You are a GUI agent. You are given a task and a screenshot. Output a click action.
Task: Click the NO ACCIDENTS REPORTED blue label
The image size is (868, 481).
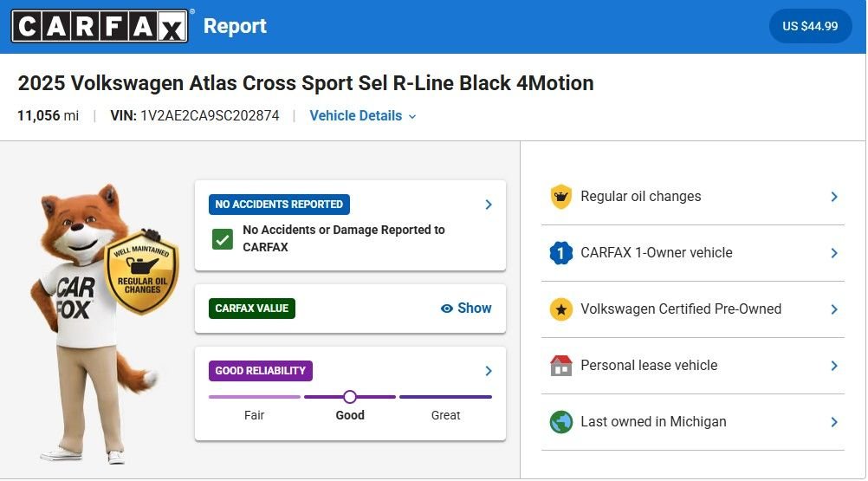(279, 205)
